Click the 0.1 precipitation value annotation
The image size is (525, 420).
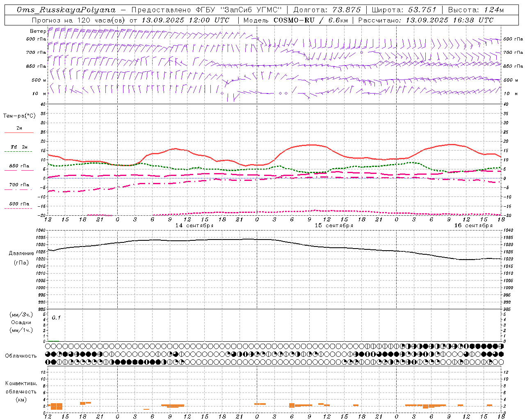[56, 317]
